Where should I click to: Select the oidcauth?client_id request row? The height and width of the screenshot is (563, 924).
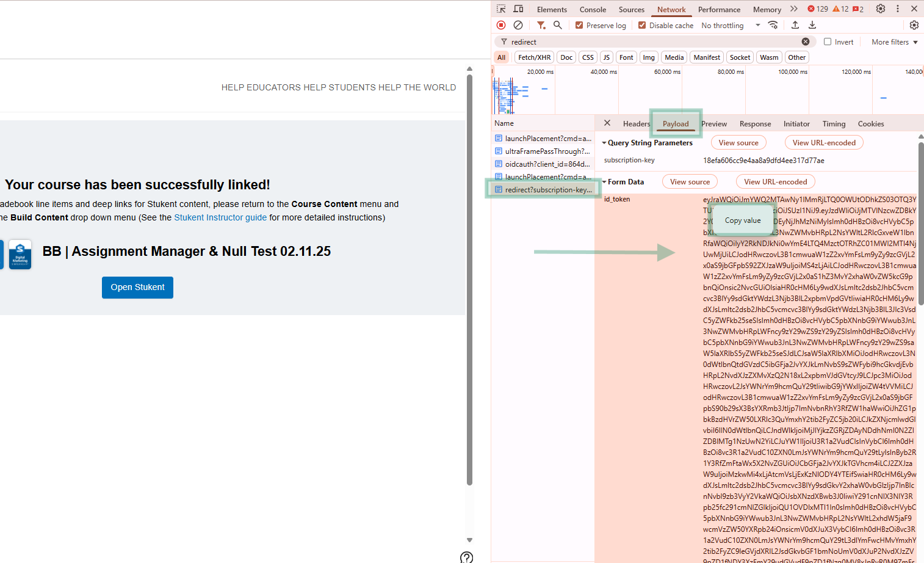point(543,164)
